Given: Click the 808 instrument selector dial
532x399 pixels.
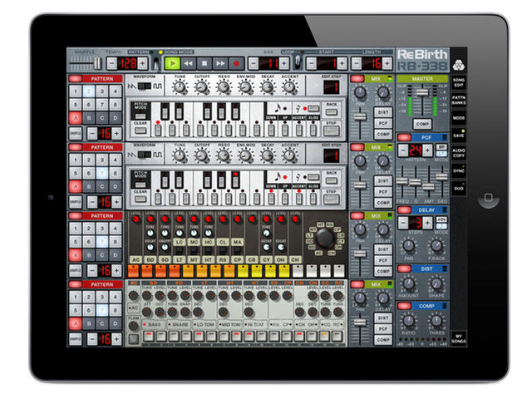Looking at the screenshot, I should click(x=325, y=239).
